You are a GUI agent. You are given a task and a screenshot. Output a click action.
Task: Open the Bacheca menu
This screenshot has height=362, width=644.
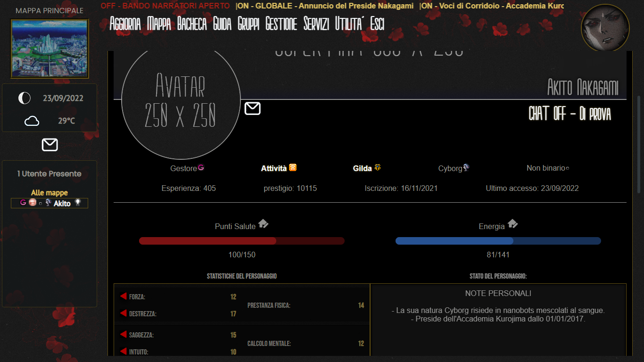[192, 24]
